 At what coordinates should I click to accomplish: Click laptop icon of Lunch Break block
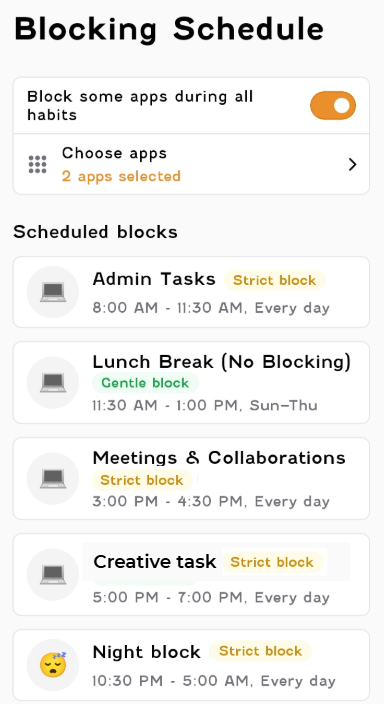point(53,383)
